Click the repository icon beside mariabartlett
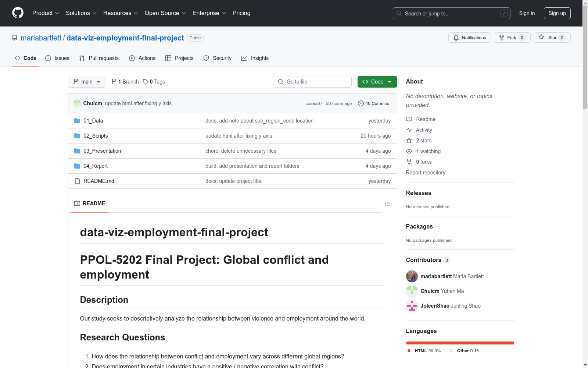Viewport: 588px width, 368px height. [15, 38]
